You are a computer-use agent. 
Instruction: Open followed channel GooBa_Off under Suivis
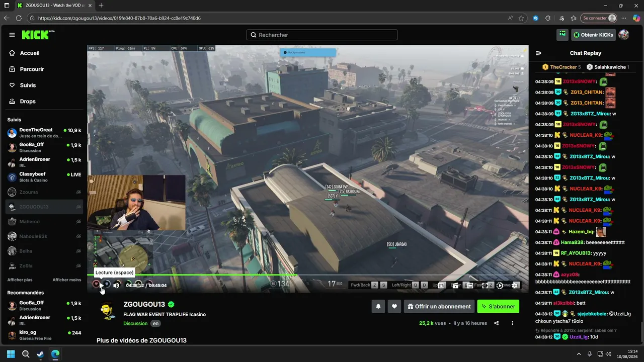click(x=44, y=147)
